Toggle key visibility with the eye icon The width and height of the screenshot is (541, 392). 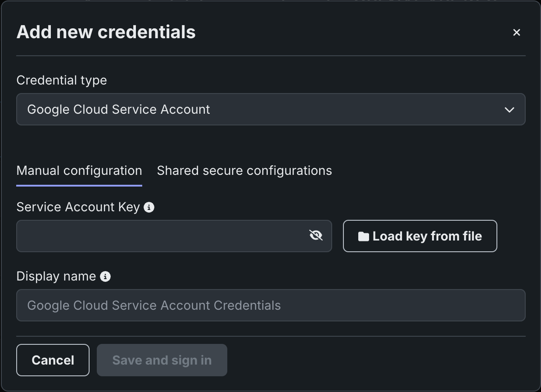[316, 235]
